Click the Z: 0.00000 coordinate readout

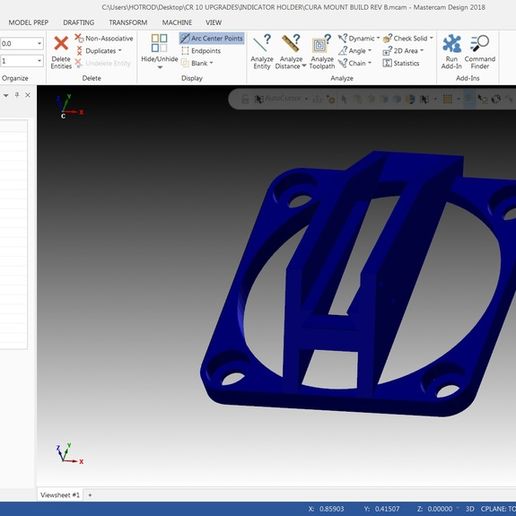435,509
